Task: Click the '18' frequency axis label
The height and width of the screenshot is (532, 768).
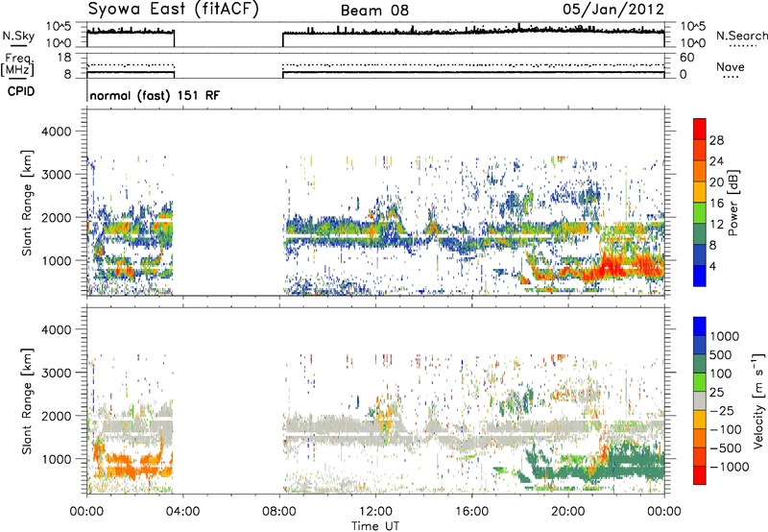Action: 64,58
